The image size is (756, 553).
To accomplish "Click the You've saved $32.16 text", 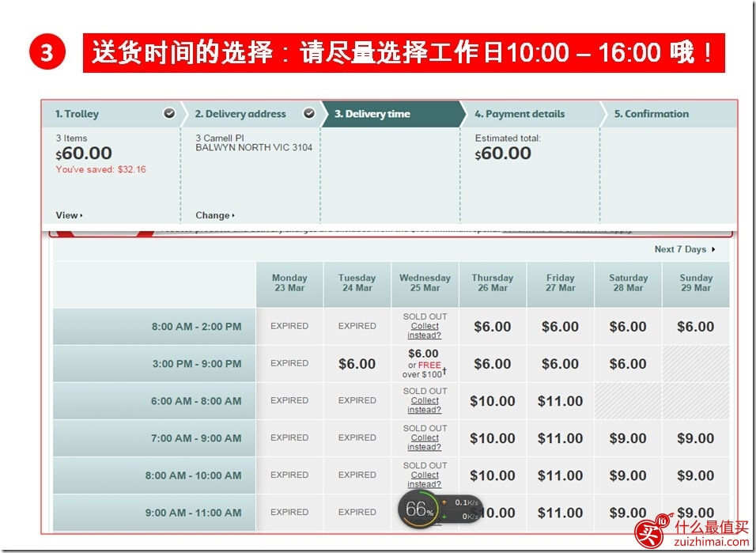I will pos(100,169).
